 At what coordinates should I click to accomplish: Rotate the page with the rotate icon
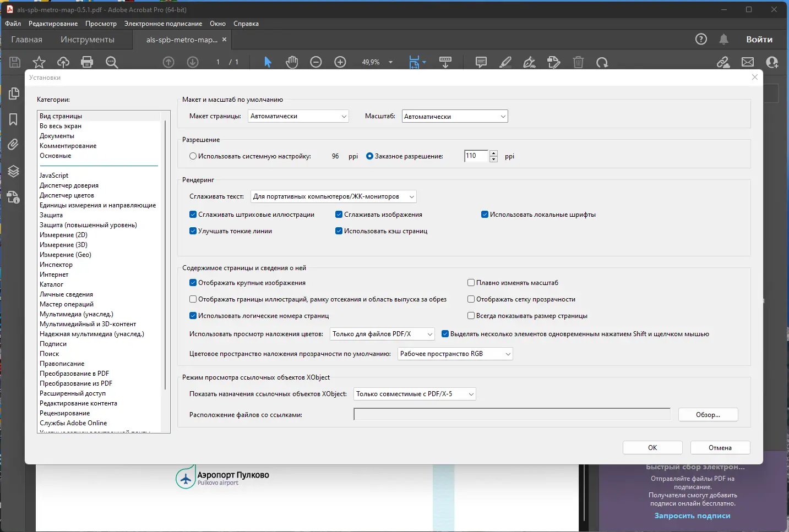(x=602, y=62)
